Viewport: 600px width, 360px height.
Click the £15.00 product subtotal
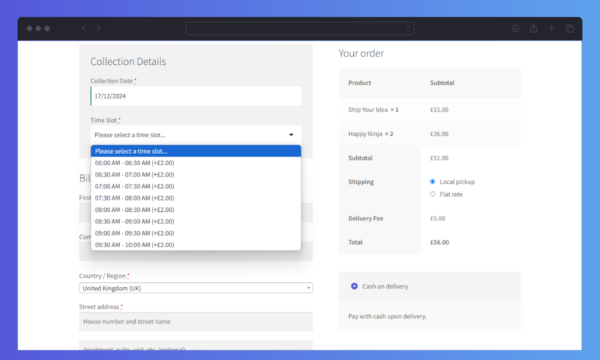[439, 110]
